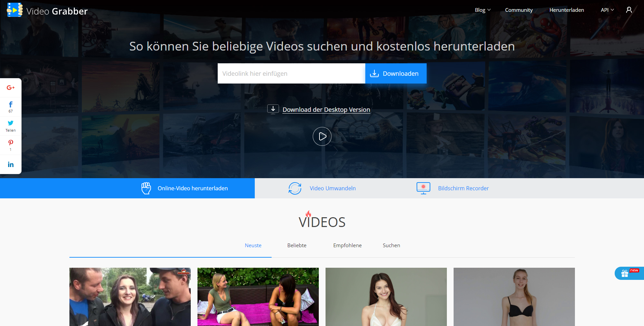Open the gift box new widget
The width and height of the screenshot is (644, 326).
point(629,273)
